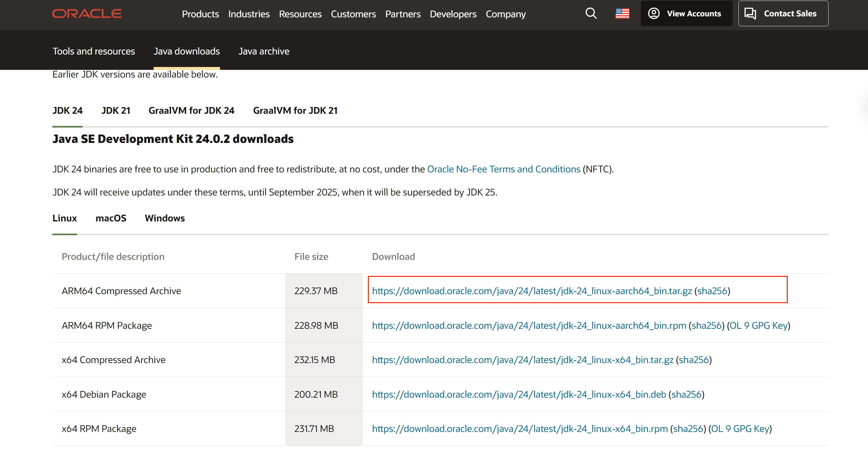This screenshot has height=464, width=868.
Task: Open View Accounts button
Action: click(x=686, y=13)
